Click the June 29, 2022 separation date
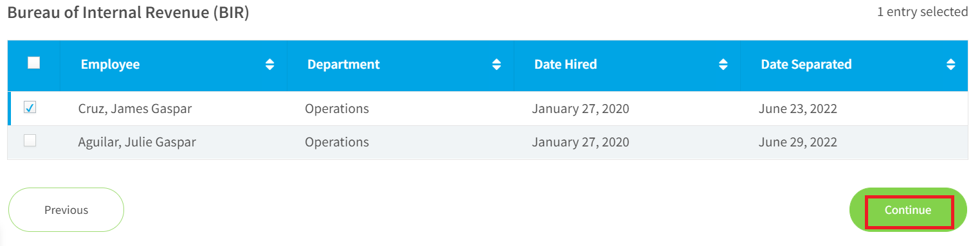This screenshot has height=246, width=980. [x=798, y=142]
